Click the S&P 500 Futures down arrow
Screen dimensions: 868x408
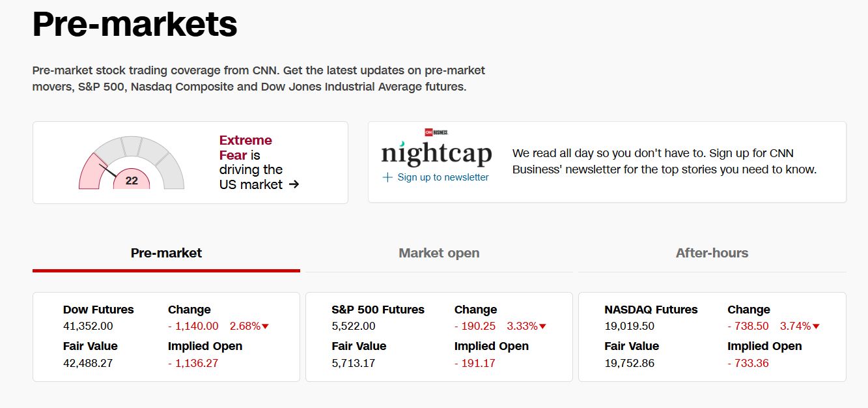542,327
